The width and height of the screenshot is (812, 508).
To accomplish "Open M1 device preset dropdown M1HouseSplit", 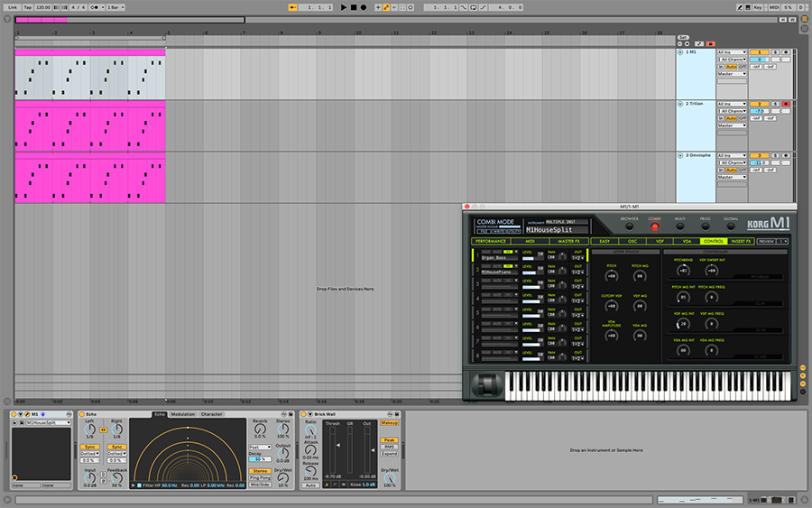I will coord(48,422).
